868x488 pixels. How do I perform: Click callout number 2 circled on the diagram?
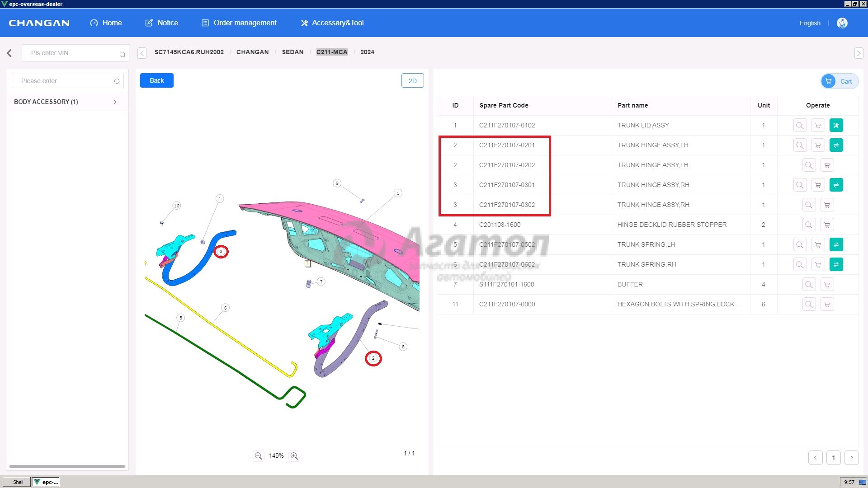pyautogui.click(x=373, y=358)
